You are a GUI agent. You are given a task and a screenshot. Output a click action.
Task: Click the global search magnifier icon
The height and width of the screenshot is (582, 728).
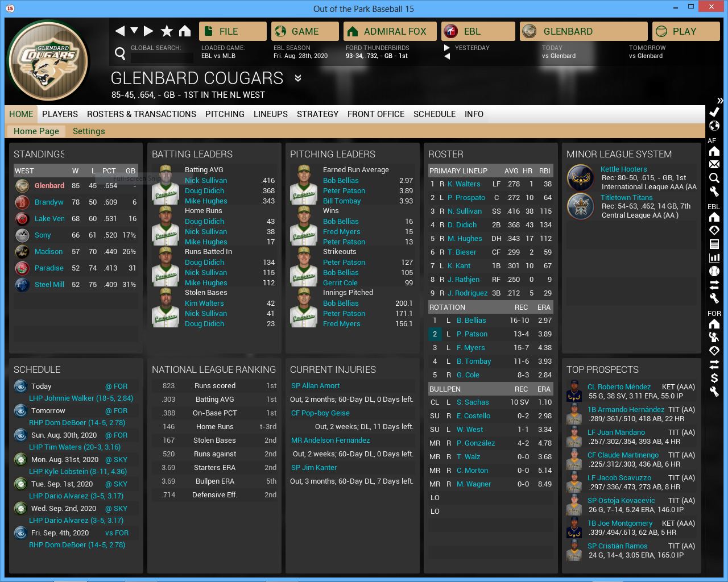tap(120, 53)
